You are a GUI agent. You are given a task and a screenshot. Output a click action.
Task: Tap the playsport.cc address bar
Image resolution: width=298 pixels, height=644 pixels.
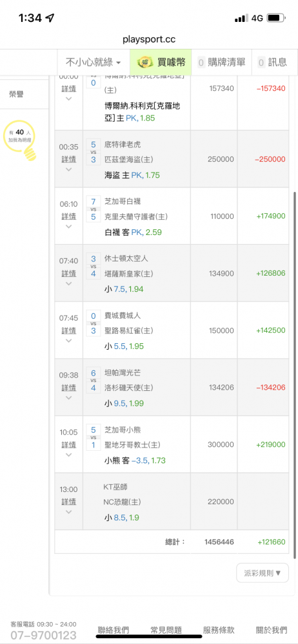149,39
